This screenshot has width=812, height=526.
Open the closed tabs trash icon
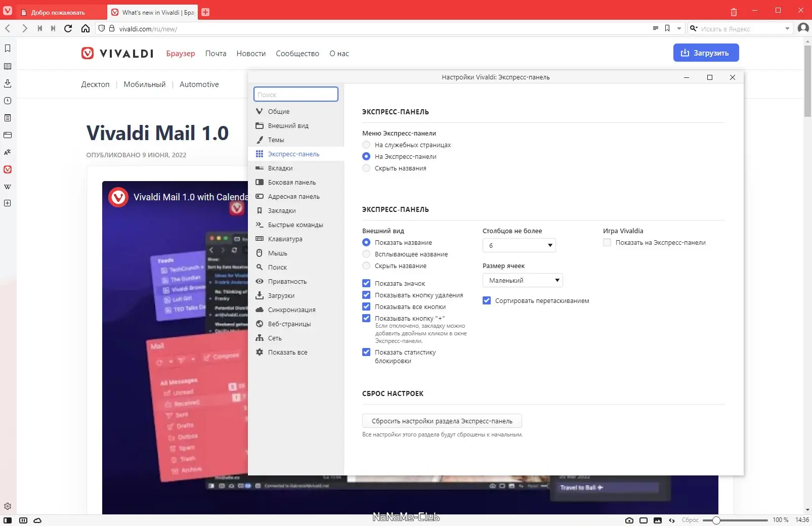click(734, 12)
